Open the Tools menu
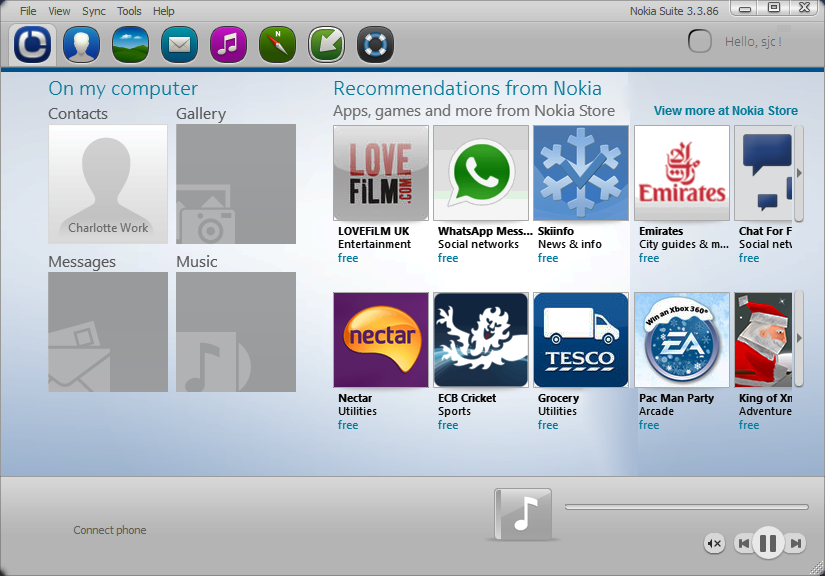 point(129,11)
